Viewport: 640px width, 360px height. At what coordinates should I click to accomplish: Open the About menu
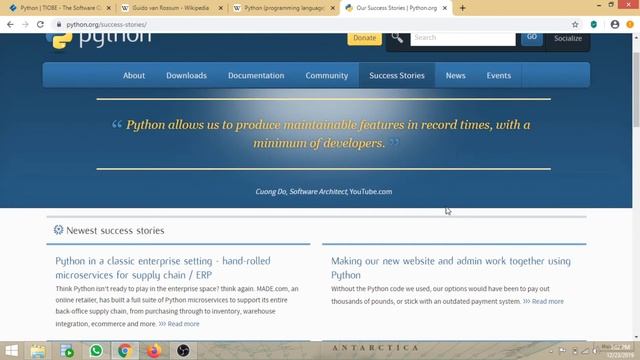[x=134, y=76]
